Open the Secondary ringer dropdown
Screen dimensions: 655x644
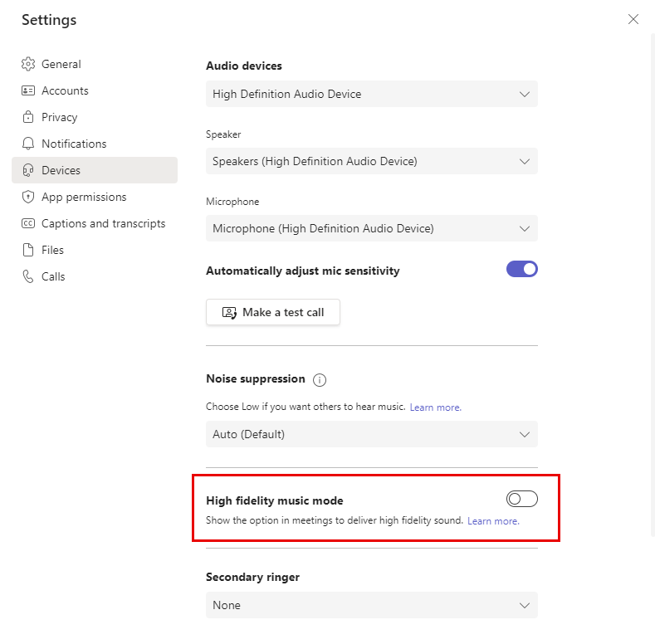[x=371, y=605]
